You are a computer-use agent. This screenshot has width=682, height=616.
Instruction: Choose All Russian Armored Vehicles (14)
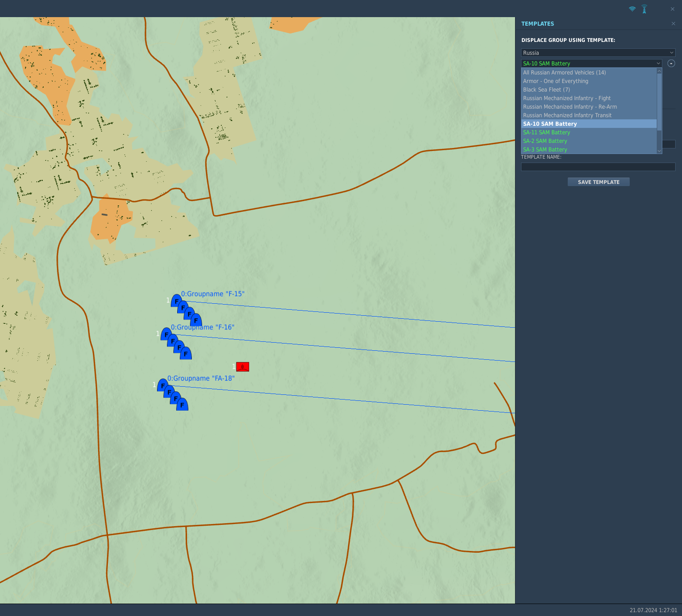coord(589,72)
